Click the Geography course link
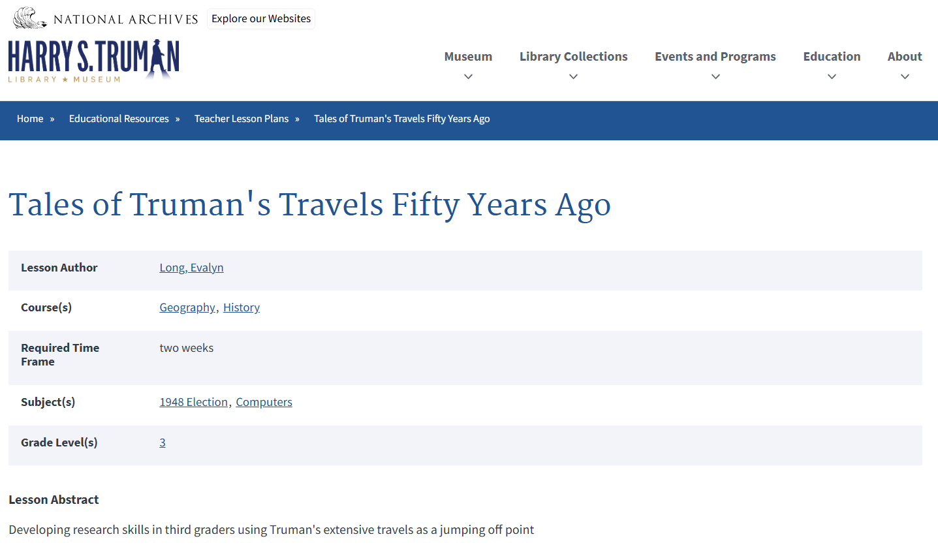938x560 pixels. (x=187, y=307)
